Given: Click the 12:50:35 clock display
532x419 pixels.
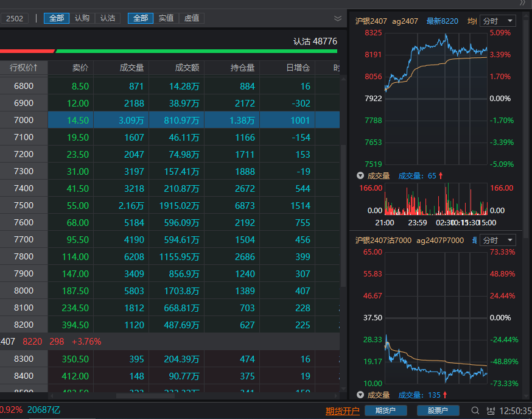Looking at the screenshot, I should [516, 411].
